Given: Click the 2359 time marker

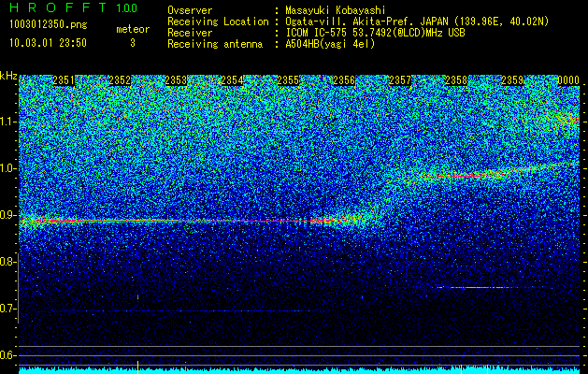Looking at the screenshot, I should 512,80.
